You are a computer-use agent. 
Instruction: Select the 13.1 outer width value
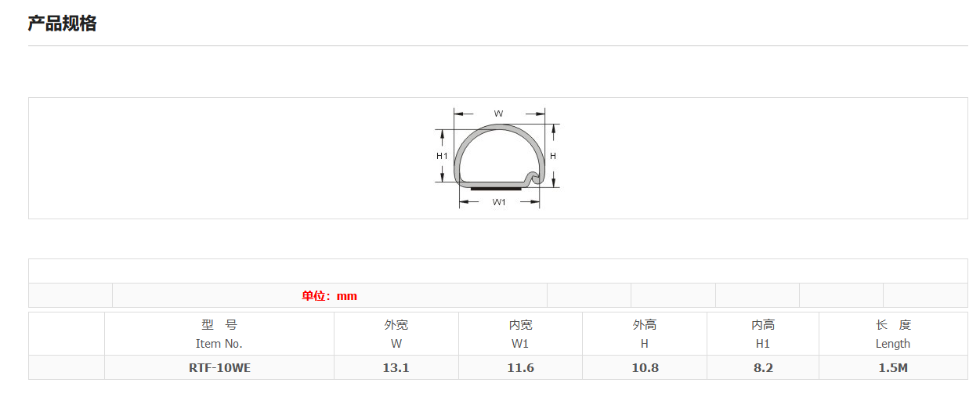point(396,367)
